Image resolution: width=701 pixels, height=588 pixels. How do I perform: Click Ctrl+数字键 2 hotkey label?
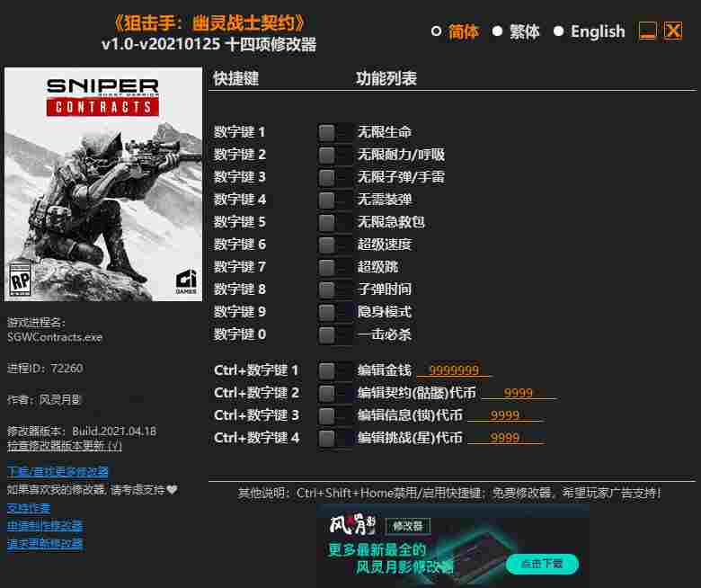(256, 393)
